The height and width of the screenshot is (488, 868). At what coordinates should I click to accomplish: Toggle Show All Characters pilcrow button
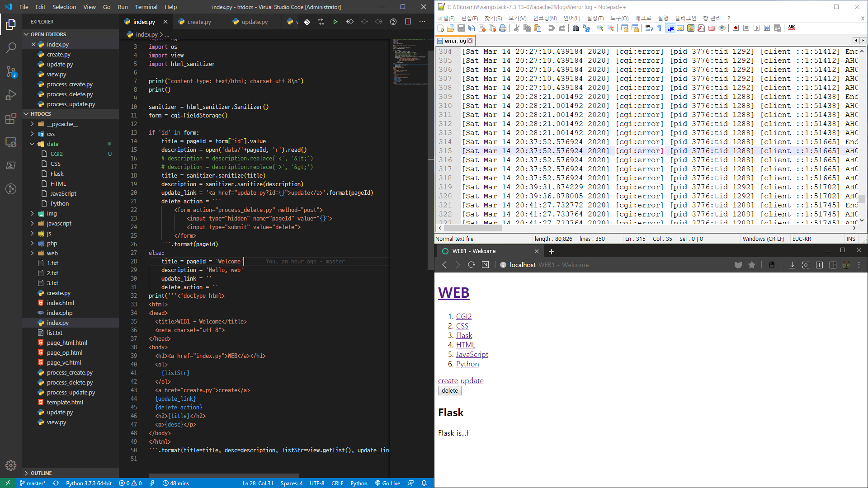pos(659,28)
